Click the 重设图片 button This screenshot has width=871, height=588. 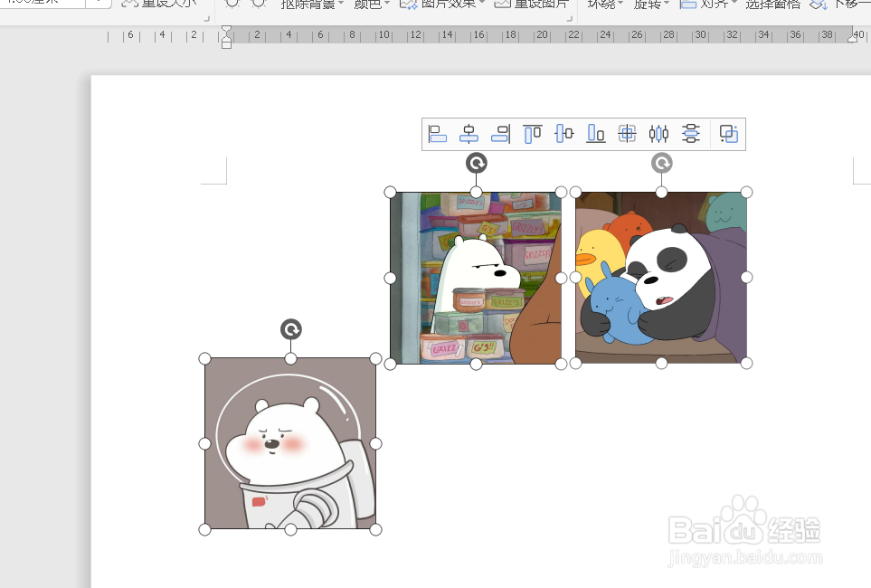pos(531,4)
